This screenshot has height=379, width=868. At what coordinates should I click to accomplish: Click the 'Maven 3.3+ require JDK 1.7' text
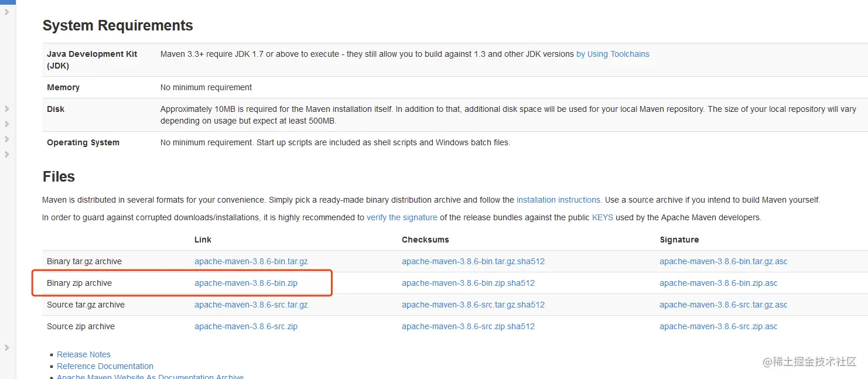click(367, 54)
